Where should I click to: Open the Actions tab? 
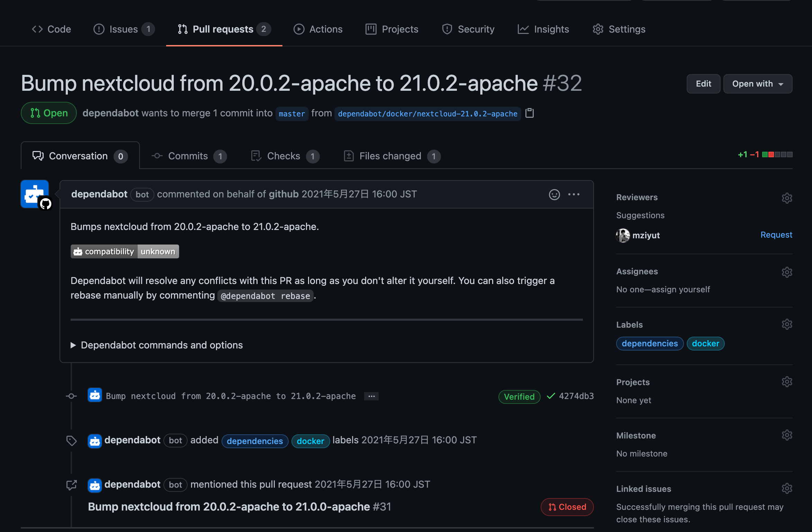pyautogui.click(x=318, y=29)
